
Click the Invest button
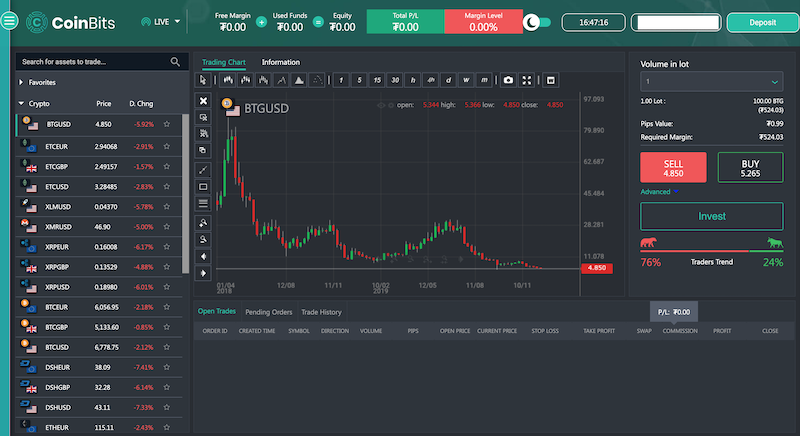[712, 216]
